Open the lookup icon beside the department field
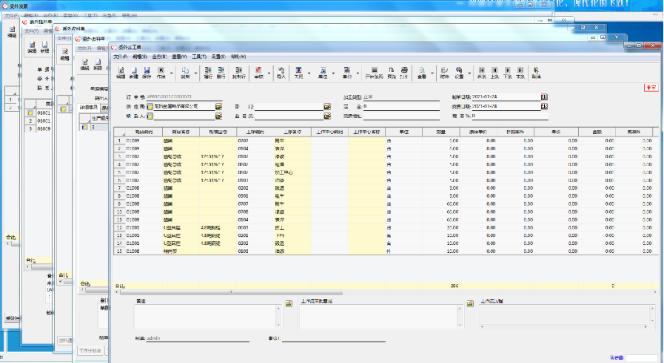664x363 pixels. tap(327, 106)
